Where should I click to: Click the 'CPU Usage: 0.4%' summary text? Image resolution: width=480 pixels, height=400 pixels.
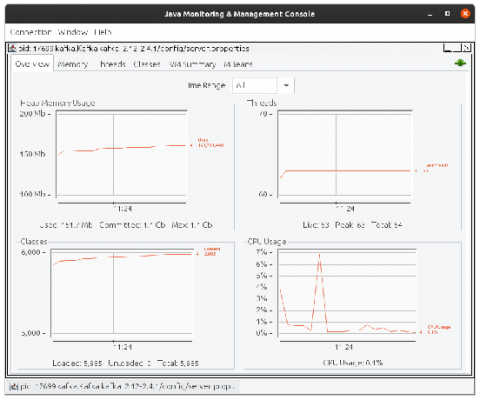click(353, 363)
